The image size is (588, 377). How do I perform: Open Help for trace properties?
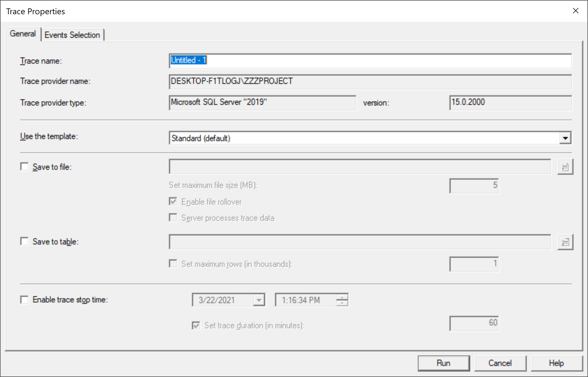556,363
